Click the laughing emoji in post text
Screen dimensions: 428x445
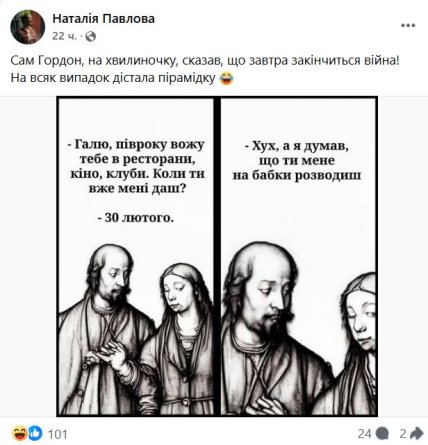point(227,79)
